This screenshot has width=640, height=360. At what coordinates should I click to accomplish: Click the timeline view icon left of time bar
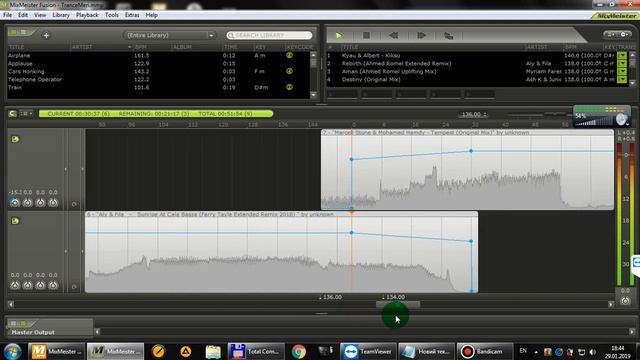click(x=13, y=113)
